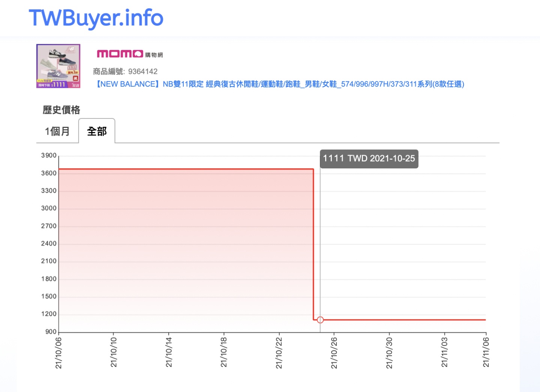The image size is (540, 392).
Task: Open the NB shoes product thumbnail
Action: (x=58, y=66)
